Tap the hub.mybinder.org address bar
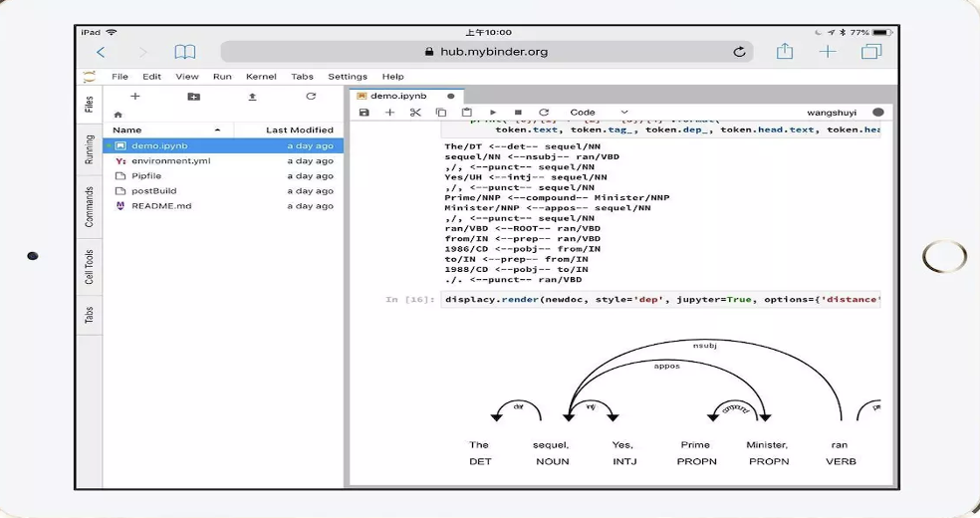 [487, 52]
